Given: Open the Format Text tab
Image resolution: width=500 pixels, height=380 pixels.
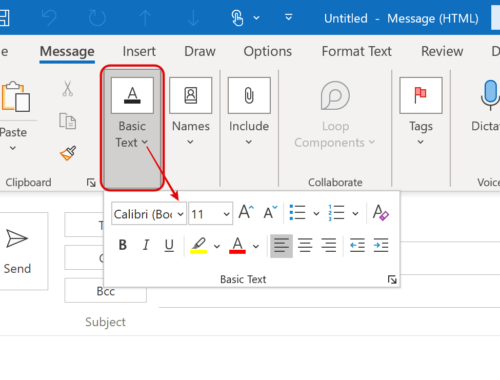Looking at the screenshot, I should pos(357,51).
